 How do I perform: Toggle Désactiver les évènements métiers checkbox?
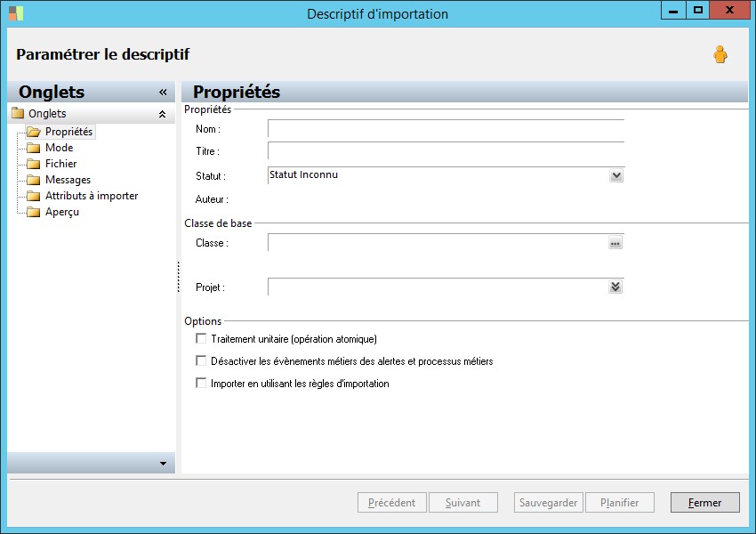pos(201,361)
